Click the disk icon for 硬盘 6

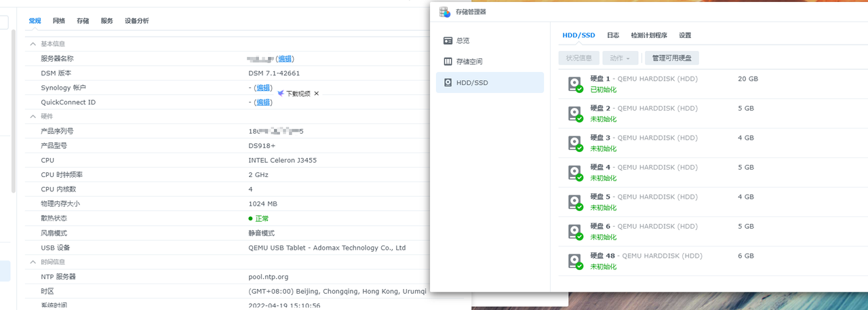[x=575, y=232]
